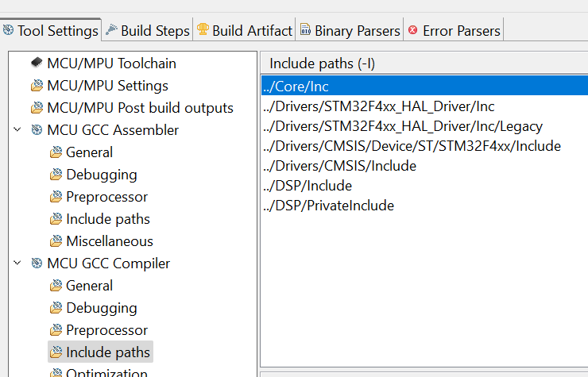Switch to the Build Steps tab
The image size is (588, 377).
(155, 31)
